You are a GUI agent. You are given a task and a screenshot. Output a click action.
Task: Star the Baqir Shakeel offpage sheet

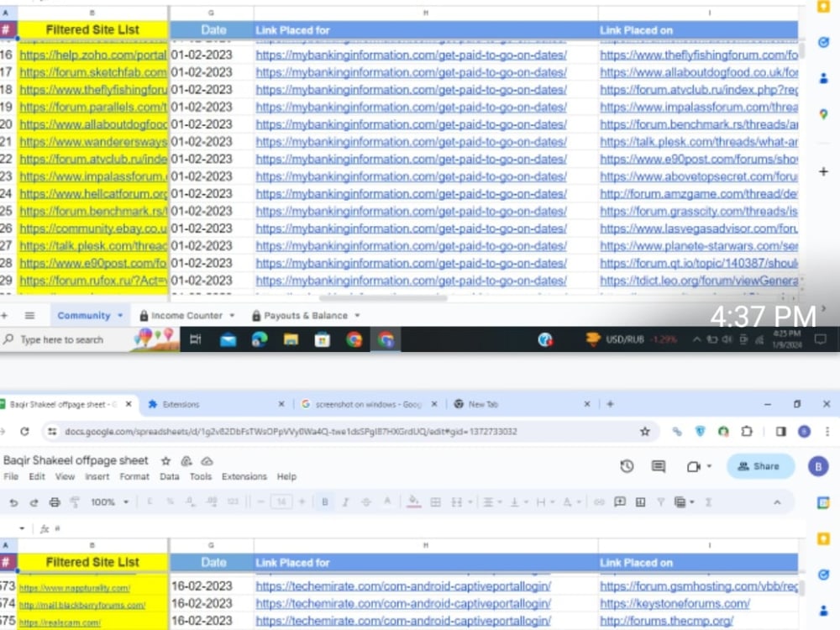pyautogui.click(x=166, y=460)
